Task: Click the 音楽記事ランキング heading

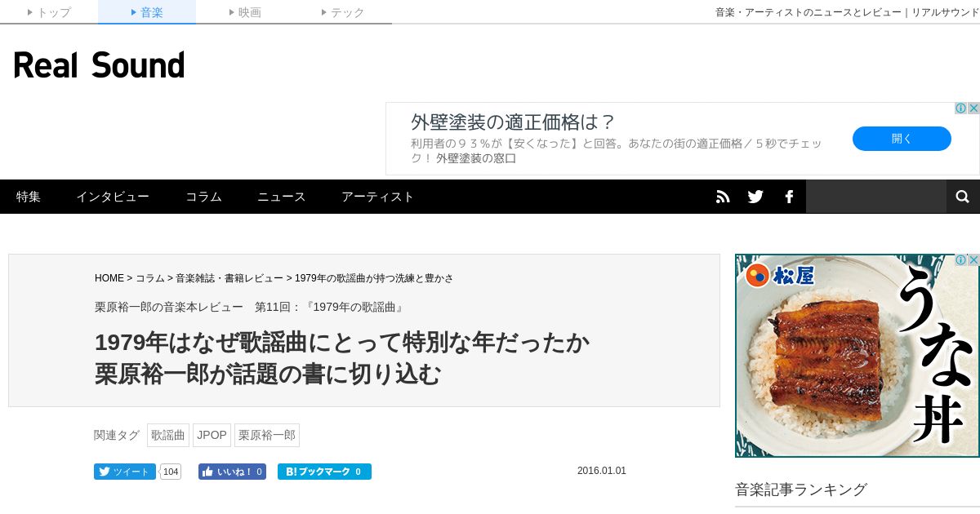Action: coord(801,490)
